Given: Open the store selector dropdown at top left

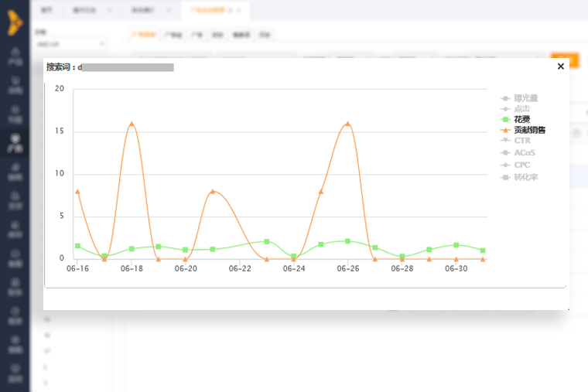Looking at the screenshot, I should 70,45.
